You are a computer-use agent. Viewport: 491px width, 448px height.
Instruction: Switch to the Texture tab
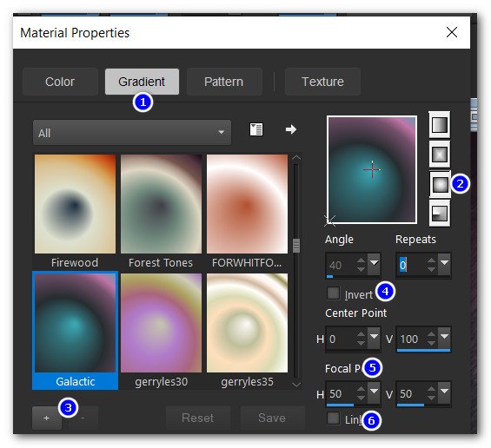pyautogui.click(x=323, y=82)
